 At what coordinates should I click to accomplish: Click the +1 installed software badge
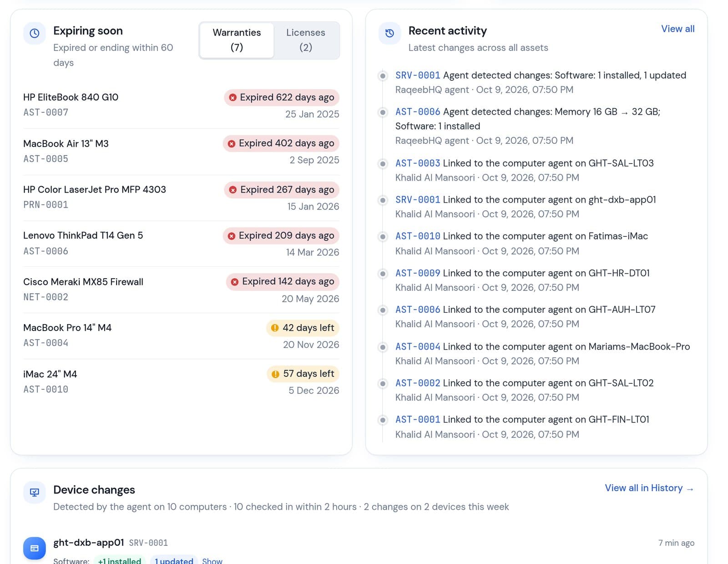pos(120,561)
